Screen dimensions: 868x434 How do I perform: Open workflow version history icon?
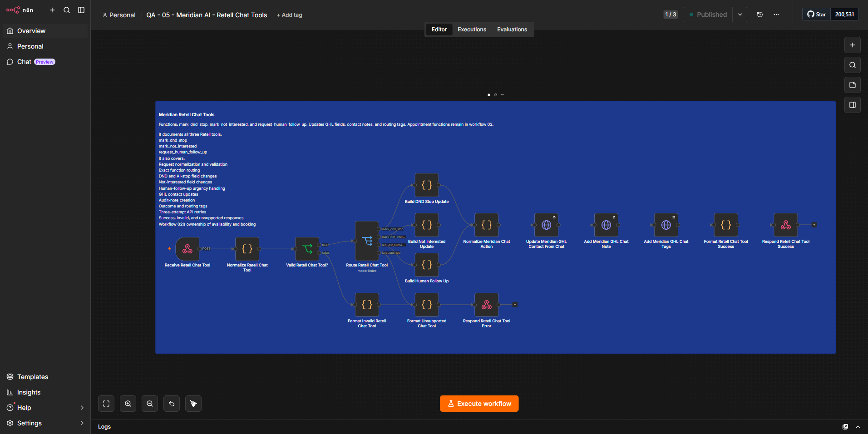pos(760,15)
